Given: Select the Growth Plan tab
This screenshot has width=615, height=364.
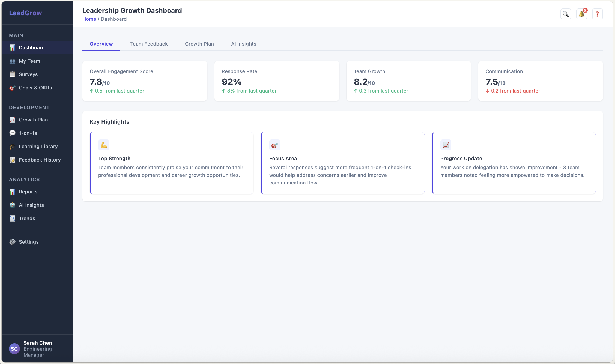Looking at the screenshot, I should pos(199,44).
